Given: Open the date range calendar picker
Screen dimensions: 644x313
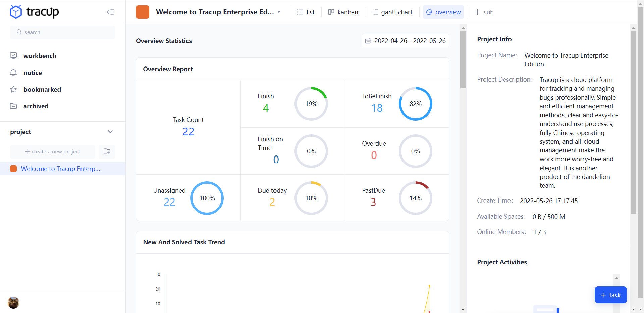Looking at the screenshot, I should 368,41.
